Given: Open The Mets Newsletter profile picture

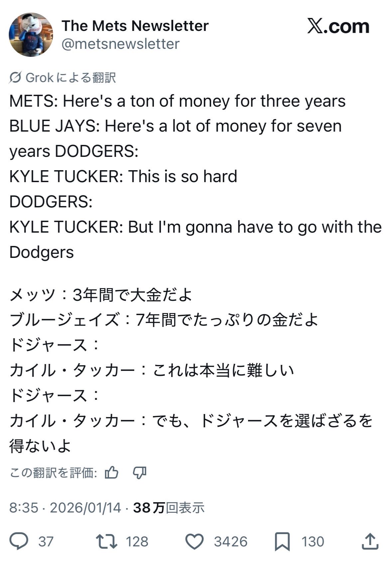Looking at the screenshot, I should coord(31,35).
